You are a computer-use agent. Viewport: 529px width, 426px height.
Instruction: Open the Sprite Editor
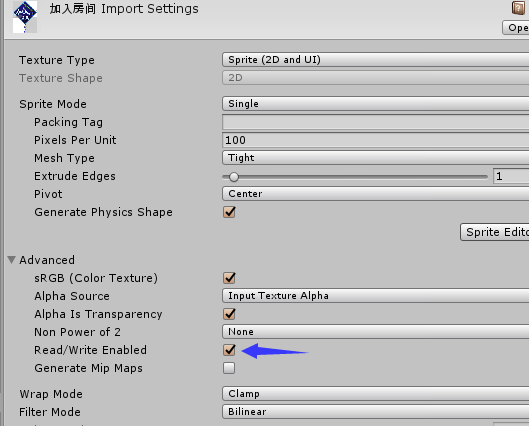[x=495, y=232]
